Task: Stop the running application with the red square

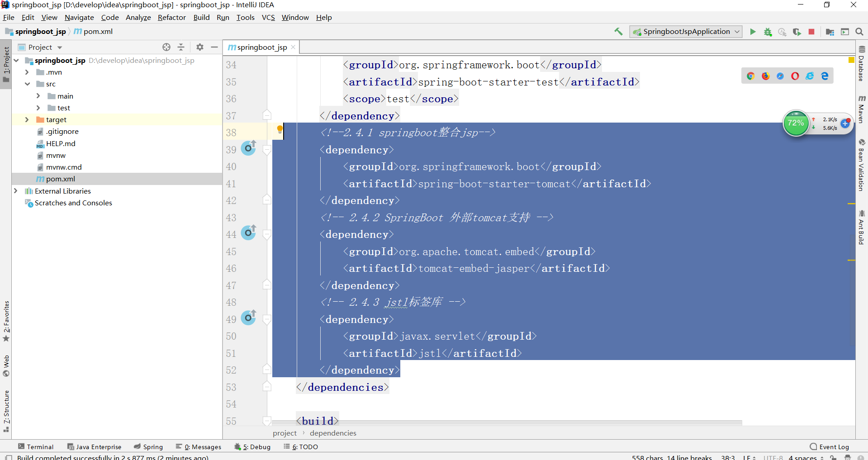Action: [811, 32]
